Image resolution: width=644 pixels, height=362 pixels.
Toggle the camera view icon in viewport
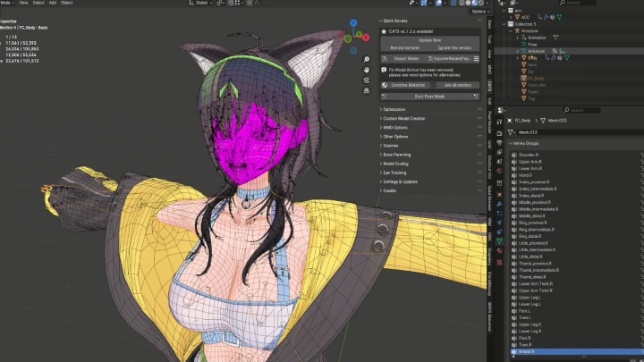(x=367, y=80)
